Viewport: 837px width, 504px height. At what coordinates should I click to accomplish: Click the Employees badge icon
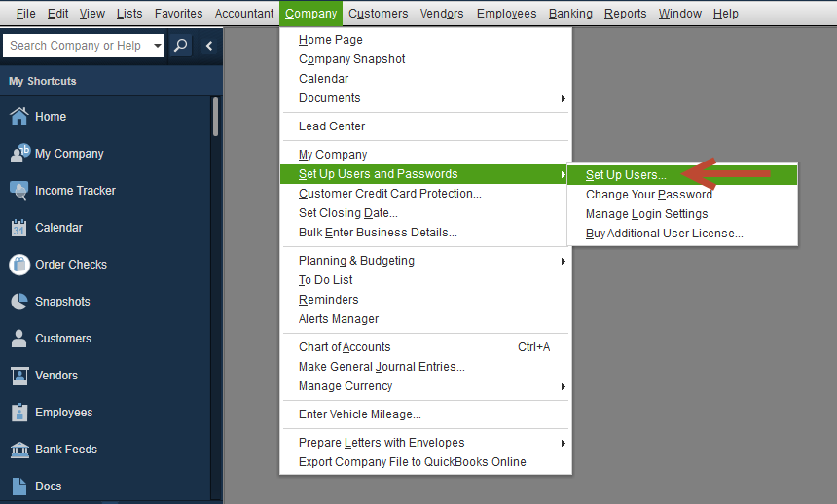(19, 413)
